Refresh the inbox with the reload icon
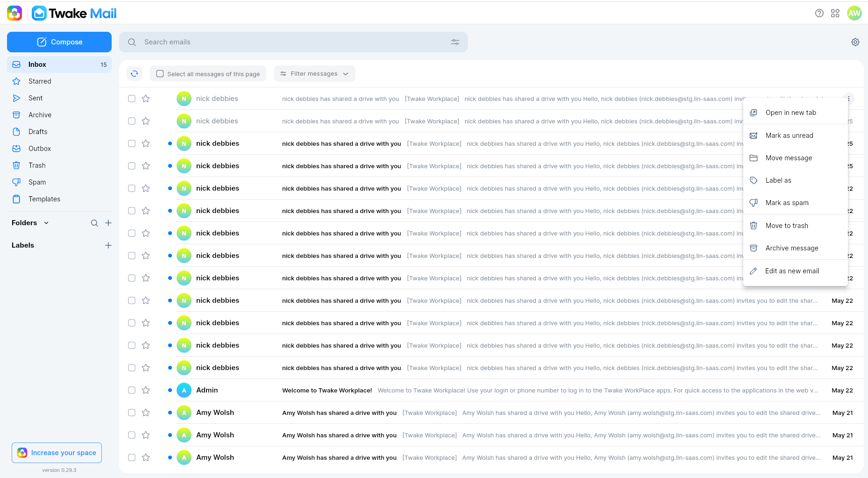The width and height of the screenshot is (868, 478). [135, 73]
